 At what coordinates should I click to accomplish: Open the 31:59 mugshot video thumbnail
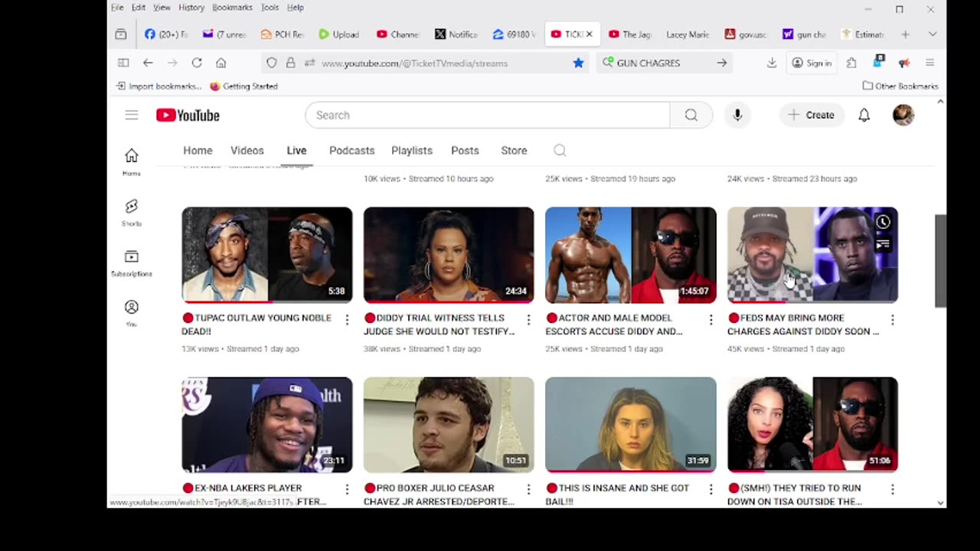(631, 424)
